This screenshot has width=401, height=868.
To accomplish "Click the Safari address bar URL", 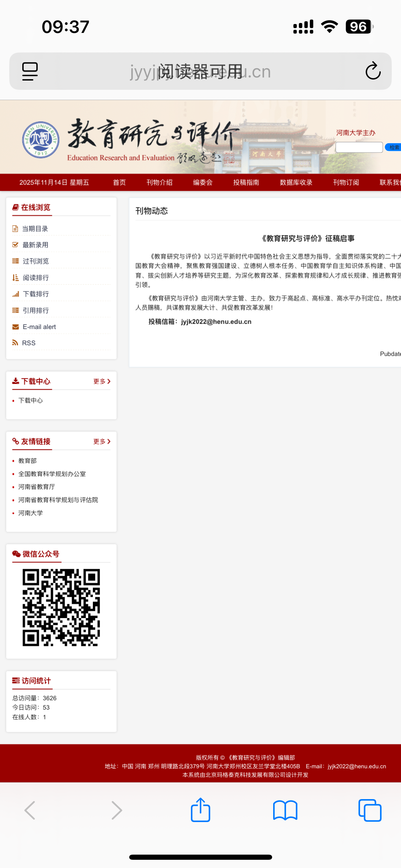I will pos(200,71).
